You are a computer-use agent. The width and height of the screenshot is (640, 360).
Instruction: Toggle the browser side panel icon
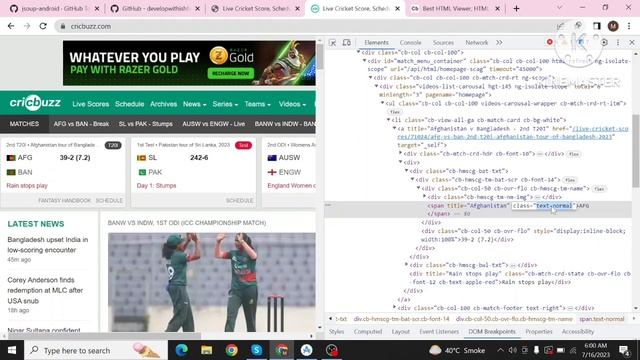point(597,26)
